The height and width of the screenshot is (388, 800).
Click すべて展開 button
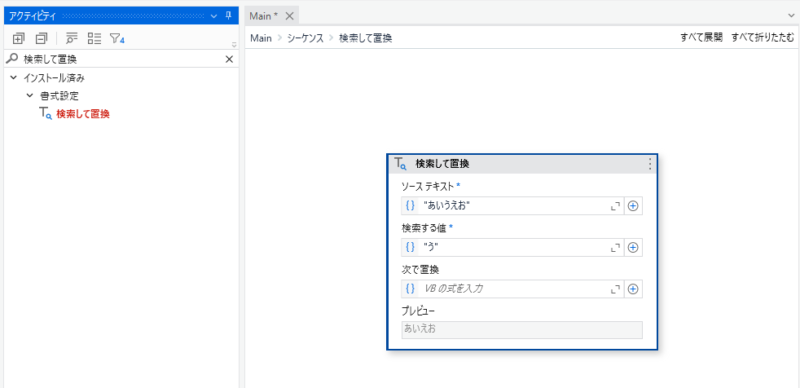702,38
